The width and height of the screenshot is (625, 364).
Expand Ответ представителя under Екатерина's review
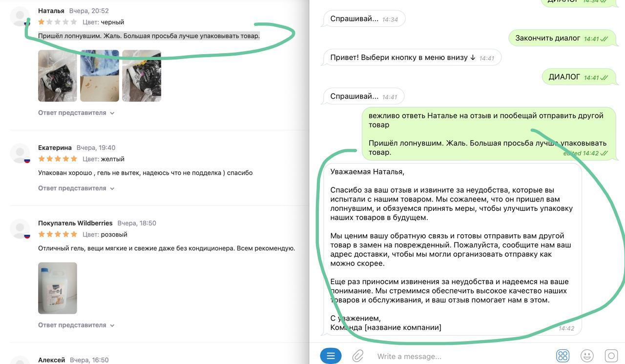click(76, 188)
